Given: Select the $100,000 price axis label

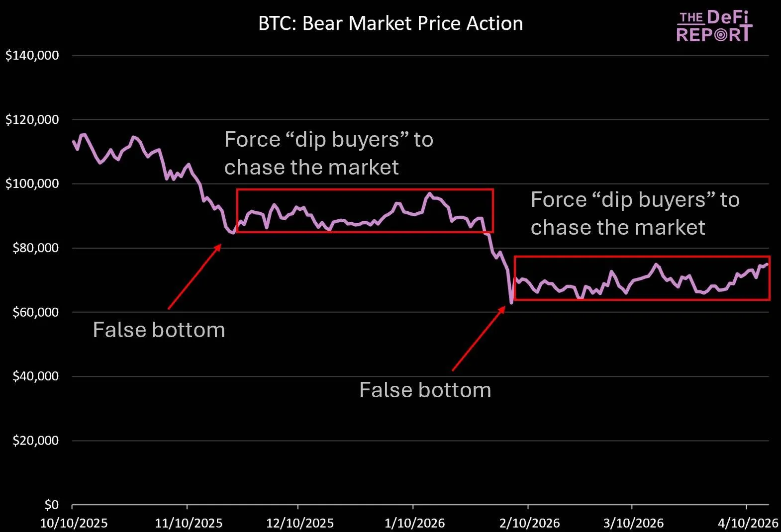Looking at the screenshot, I should [x=32, y=183].
